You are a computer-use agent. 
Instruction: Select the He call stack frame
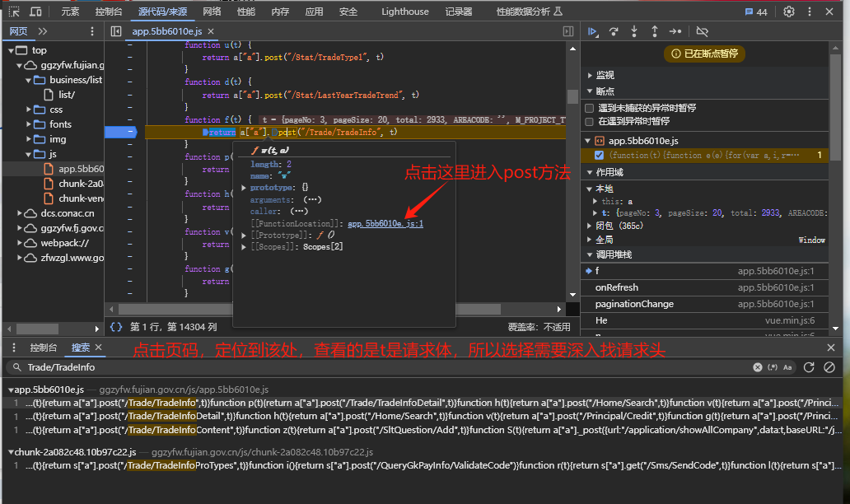coord(704,321)
